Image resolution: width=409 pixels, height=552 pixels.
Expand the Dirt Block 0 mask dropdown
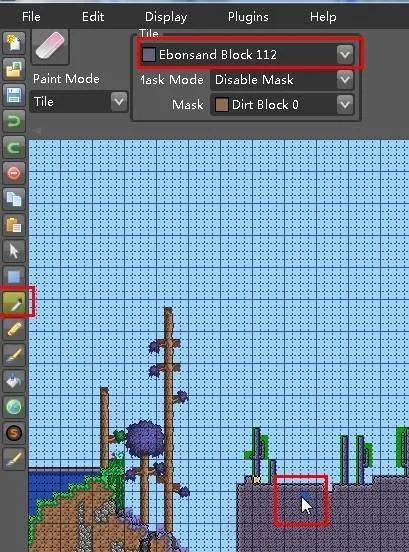tap(282, 105)
